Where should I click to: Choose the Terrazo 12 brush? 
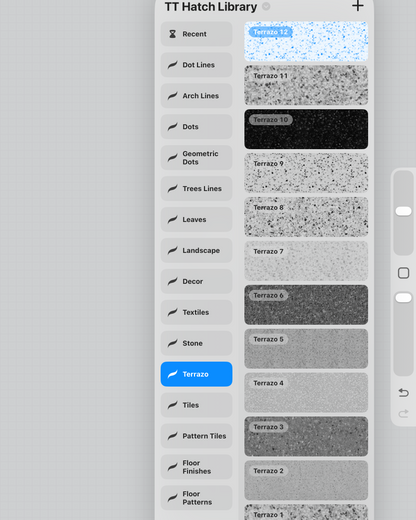(306, 41)
